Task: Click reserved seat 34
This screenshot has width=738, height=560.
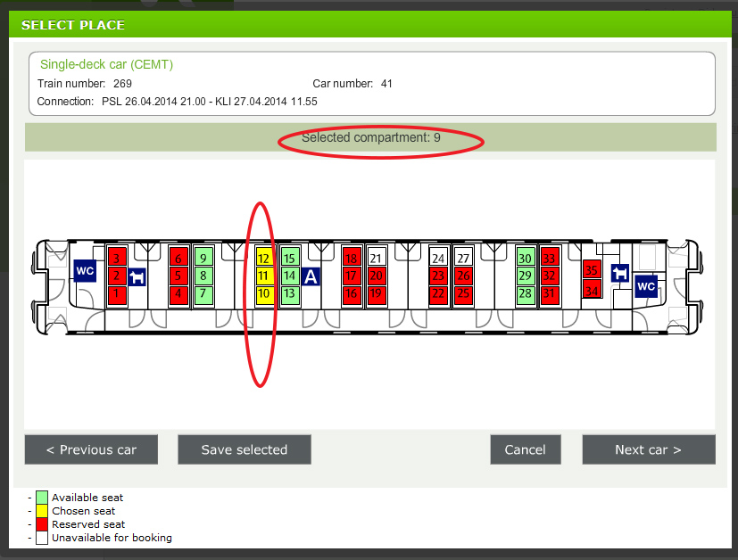Action: point(592,289)
